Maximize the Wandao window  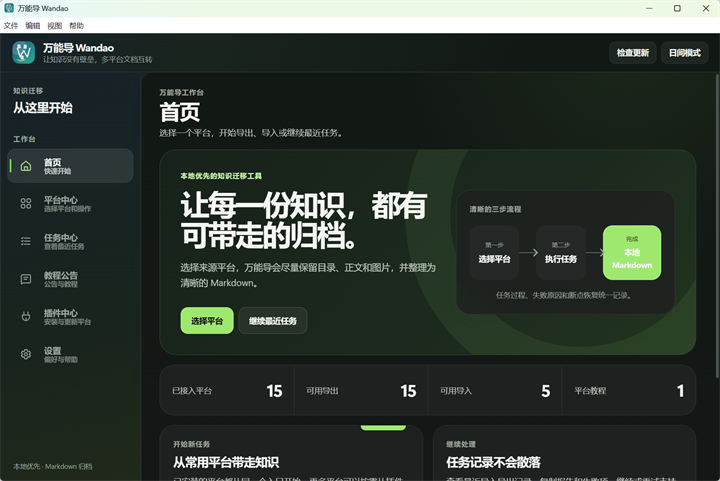pyautogui.click(x=677, y=8)
